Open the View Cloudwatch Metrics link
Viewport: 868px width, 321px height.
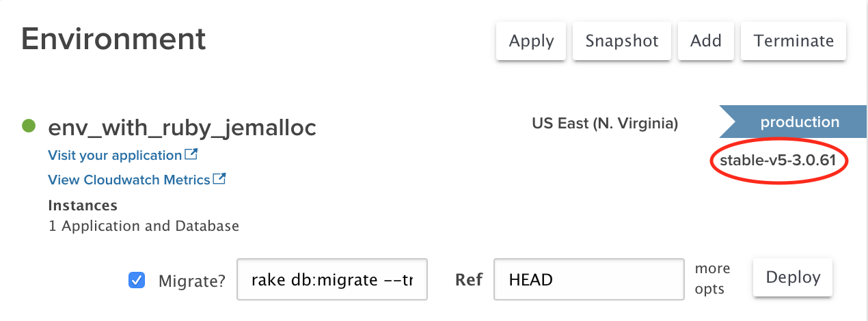coord(129,180)
